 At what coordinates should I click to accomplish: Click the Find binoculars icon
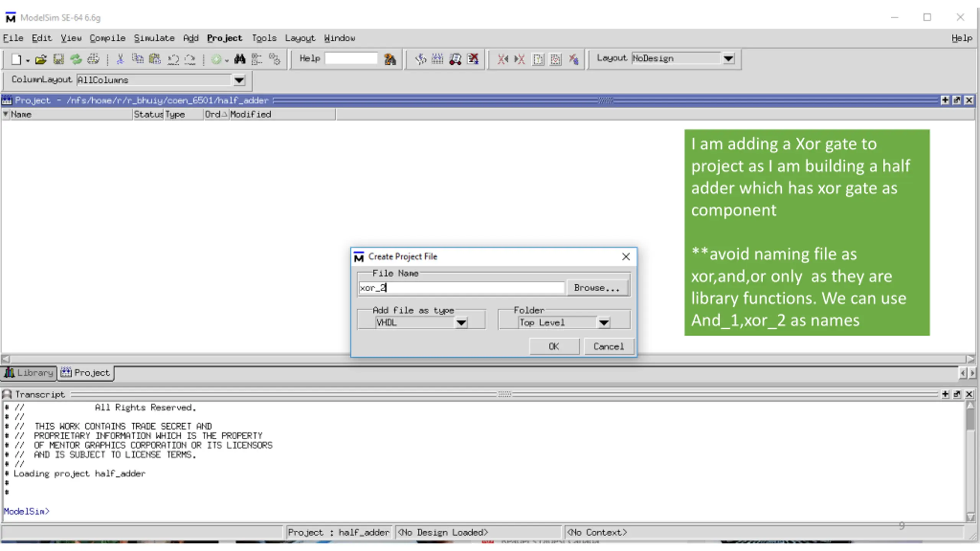(x=240, y=59)
